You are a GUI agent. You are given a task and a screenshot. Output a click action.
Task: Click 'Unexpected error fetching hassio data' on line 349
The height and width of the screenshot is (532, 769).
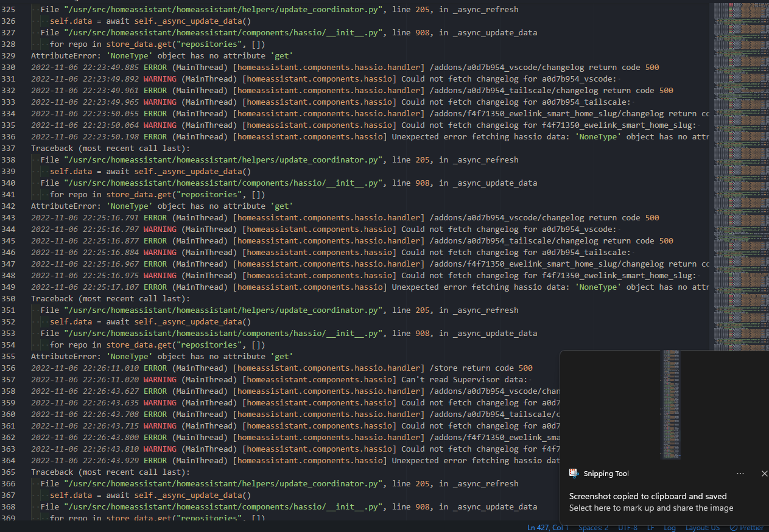(480, 287)
